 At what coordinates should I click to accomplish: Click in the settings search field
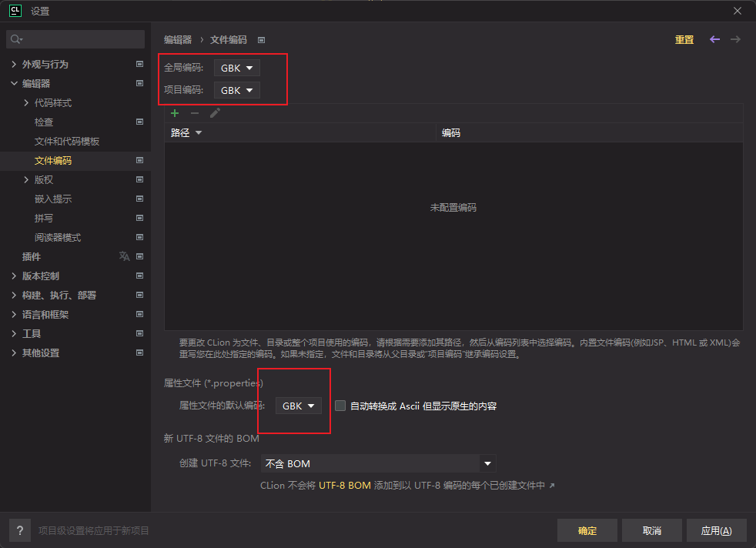click(x=75, y=39)
